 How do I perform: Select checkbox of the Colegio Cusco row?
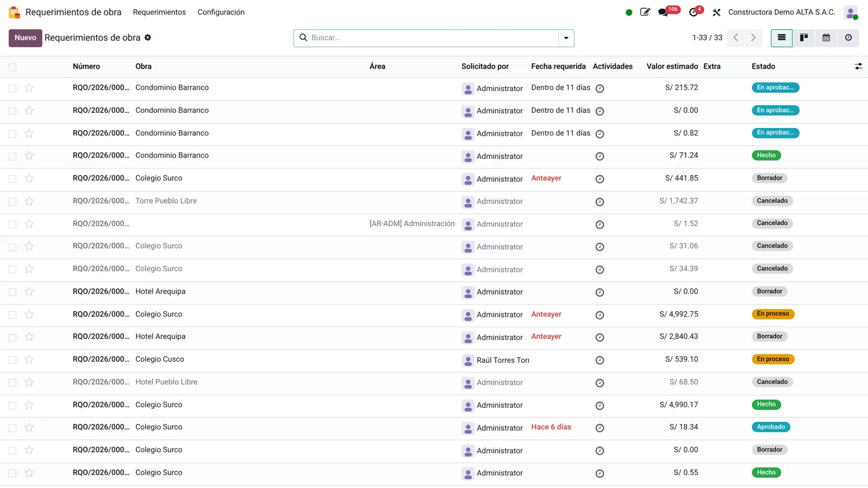coord(12,360)
